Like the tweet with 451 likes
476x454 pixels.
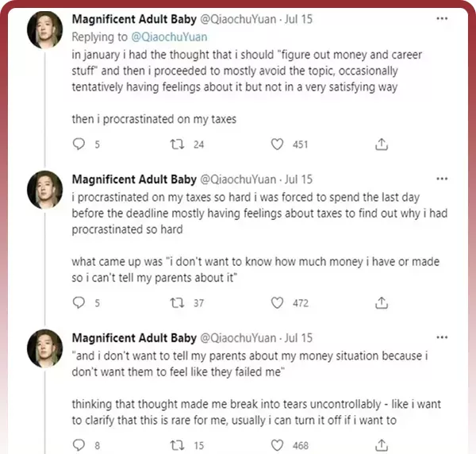coord(278,144)
